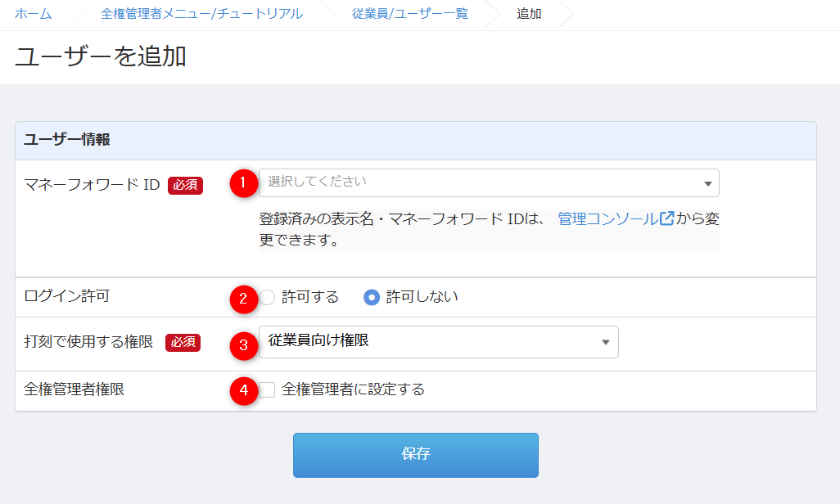Click the red number 4 marker

[x=243, y=391]
